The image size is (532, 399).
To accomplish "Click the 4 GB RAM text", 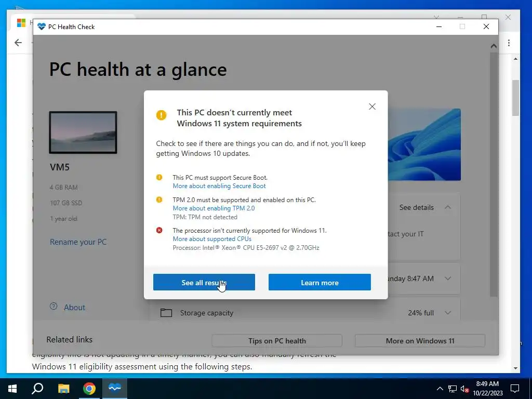I will (64, 187).
